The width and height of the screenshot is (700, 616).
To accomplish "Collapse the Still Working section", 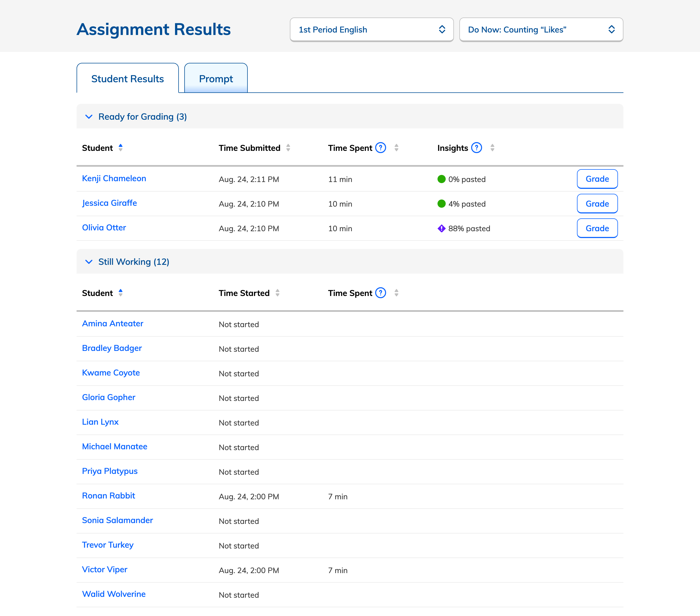I will pyautogui.click(x=89, y=262).
